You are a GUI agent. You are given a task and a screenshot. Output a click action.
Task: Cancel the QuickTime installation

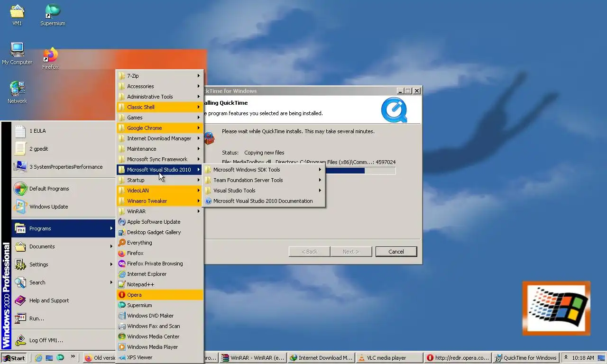[x=396, y=252]
